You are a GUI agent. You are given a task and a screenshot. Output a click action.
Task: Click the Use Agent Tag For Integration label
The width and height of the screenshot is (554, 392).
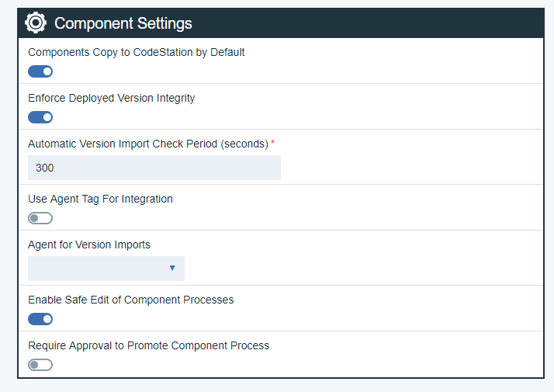click(100, 199)
